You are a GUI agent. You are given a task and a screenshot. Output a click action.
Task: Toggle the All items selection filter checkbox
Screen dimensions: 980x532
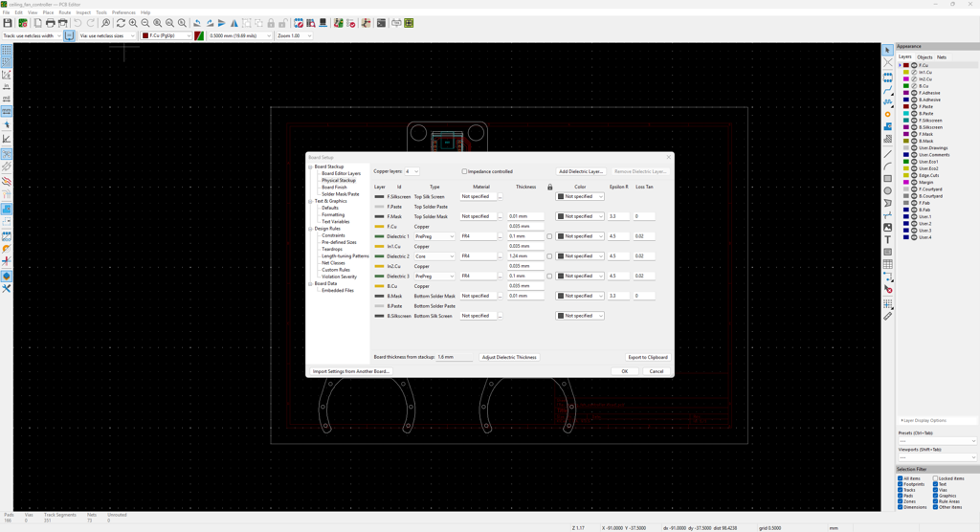900,478
